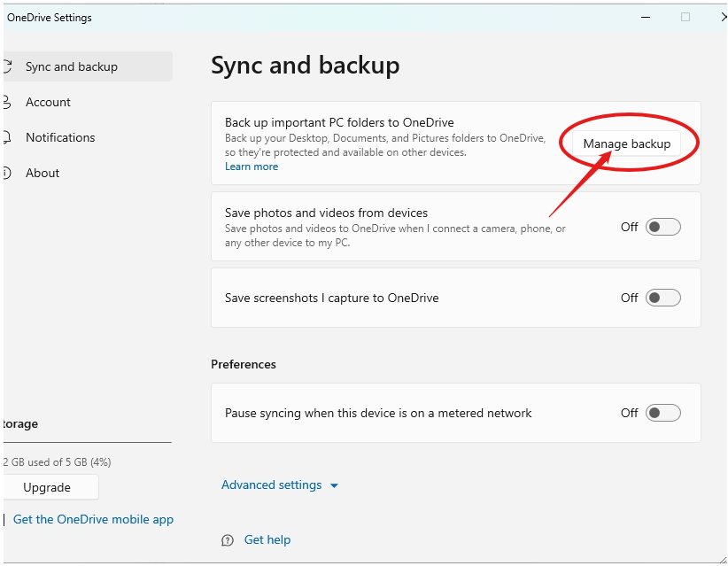Click the question mark Get help icon
The height and width of the screenshot is (566, 728).
coord(228,540)
